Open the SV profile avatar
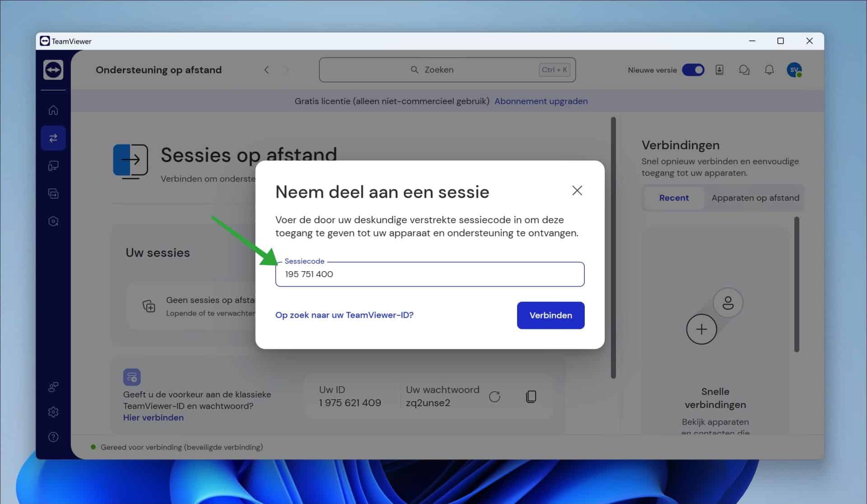This screenshot has width=867, height=504. click(794, 70)
